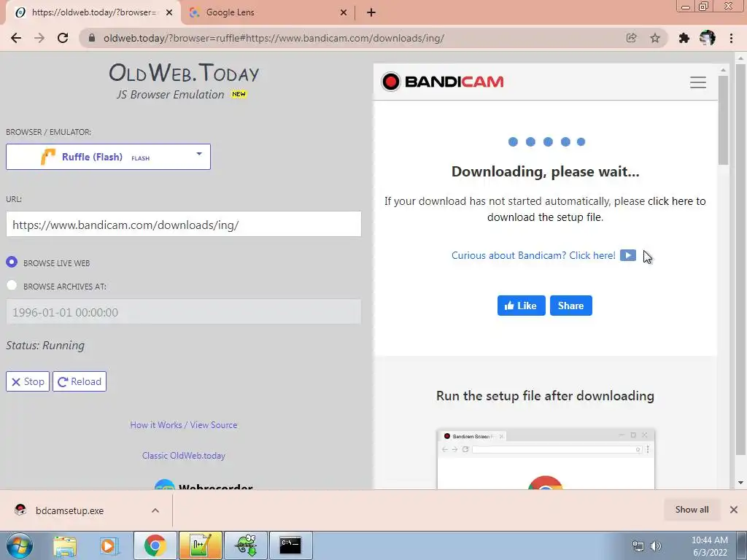Close the downloads bar
747x560 pixels.
click(x=734, y=510)
